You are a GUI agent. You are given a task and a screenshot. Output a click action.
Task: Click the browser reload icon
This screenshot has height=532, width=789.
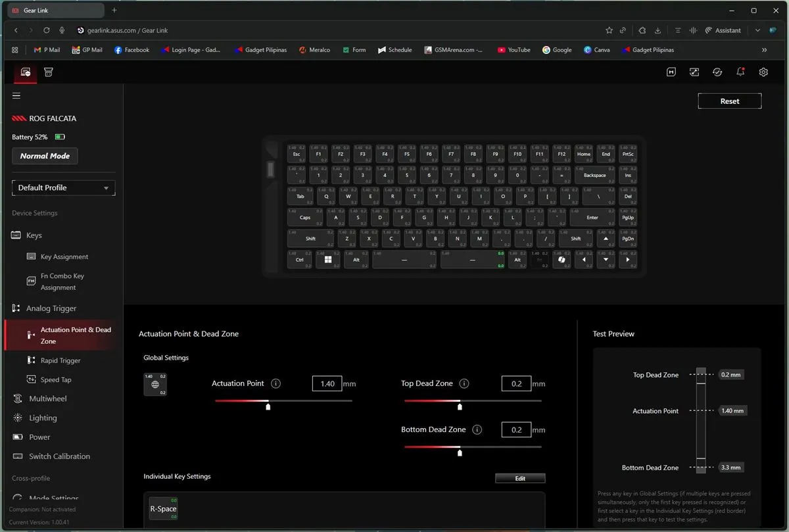pos(47,30)
